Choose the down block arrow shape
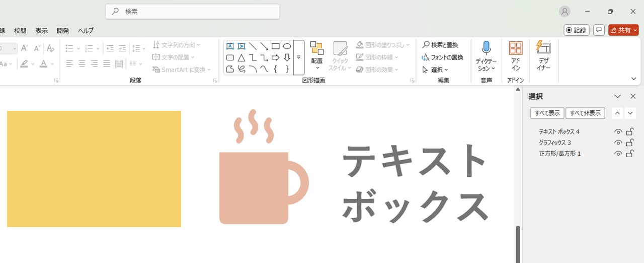This screenshot has height=263, width=644. pyautogui.click(x=287, y=57)
